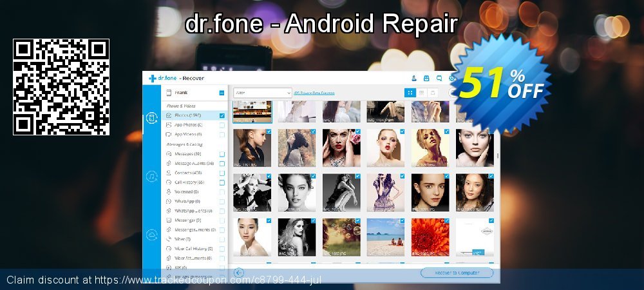Select the App Photos row
Image resolution: width=644 pixels, height=290 pixels.
pyautogui.click(x=194, y=125)
